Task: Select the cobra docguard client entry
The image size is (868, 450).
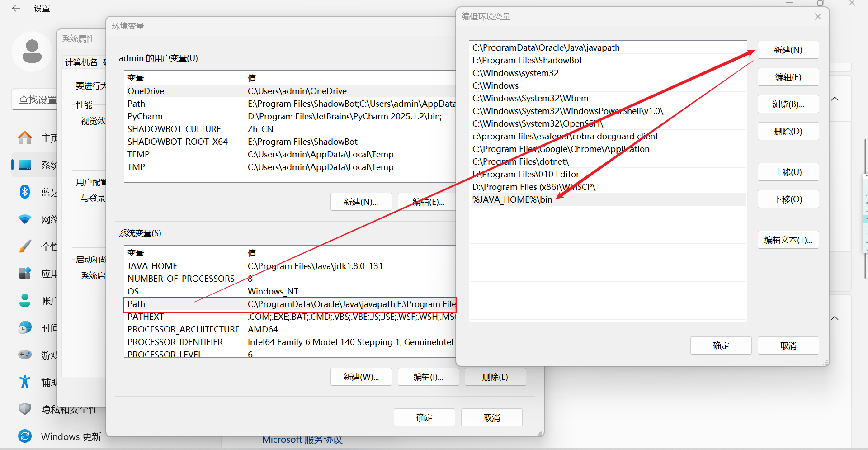Action: tap(608, 136)
